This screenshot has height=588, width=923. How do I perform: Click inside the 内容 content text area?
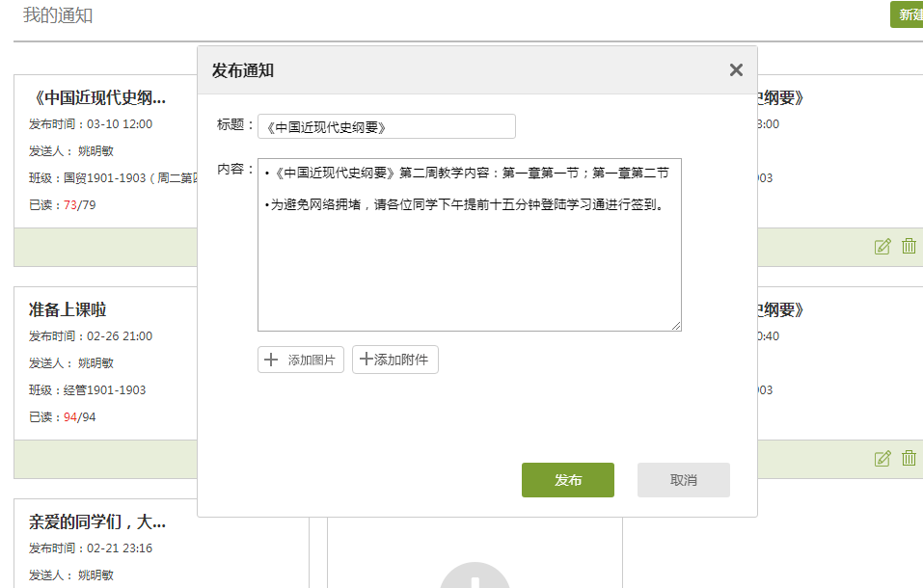(469, 241)
